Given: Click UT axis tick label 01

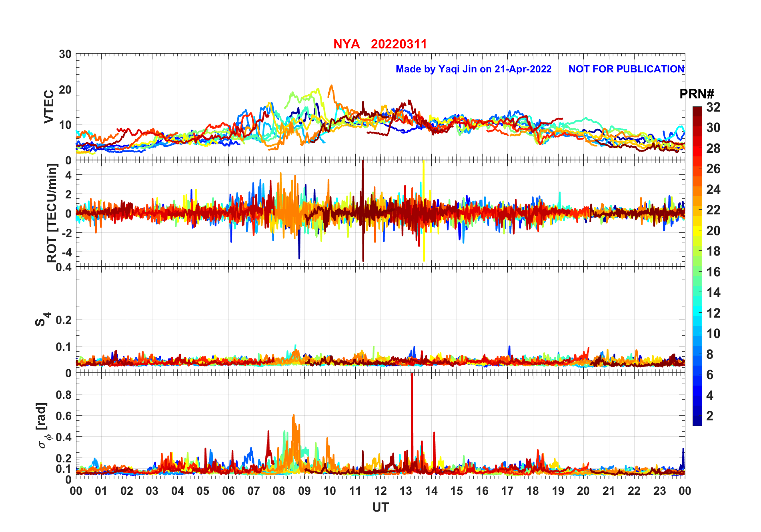Looking at the screenshot, I should coord(101,491).
